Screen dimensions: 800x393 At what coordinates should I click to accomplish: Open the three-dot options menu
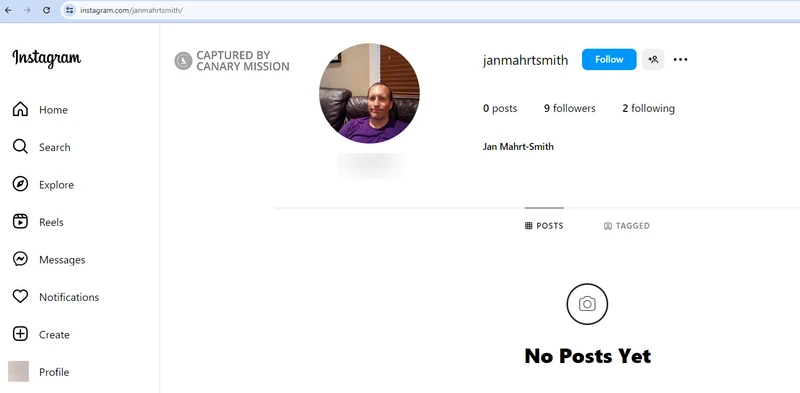pyautogui.click(x=680, y=59)
